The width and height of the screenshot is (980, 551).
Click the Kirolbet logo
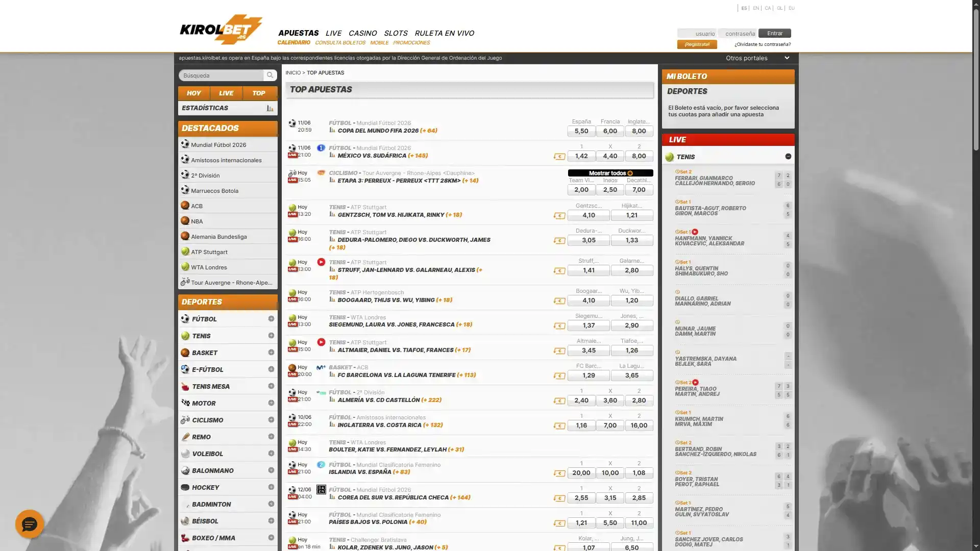click(221, 30)
